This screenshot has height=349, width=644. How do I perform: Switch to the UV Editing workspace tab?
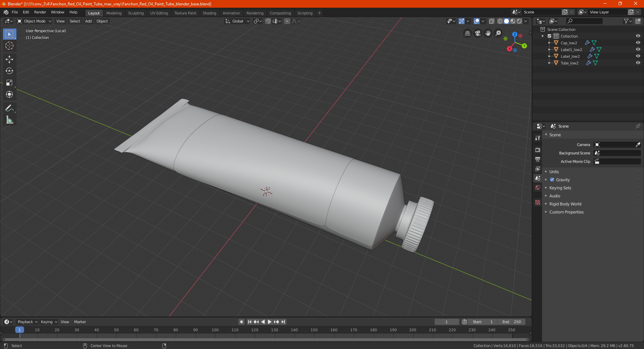coord(159,13)
